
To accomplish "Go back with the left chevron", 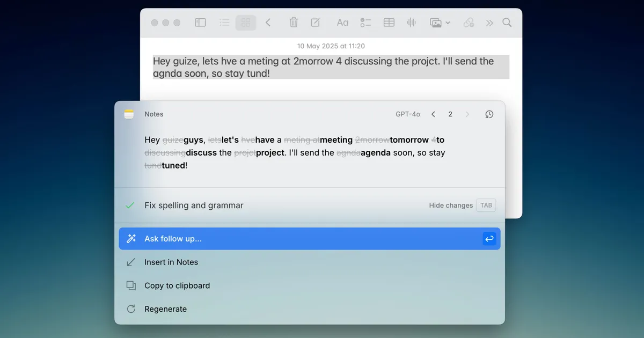I will tap(268, 23).
